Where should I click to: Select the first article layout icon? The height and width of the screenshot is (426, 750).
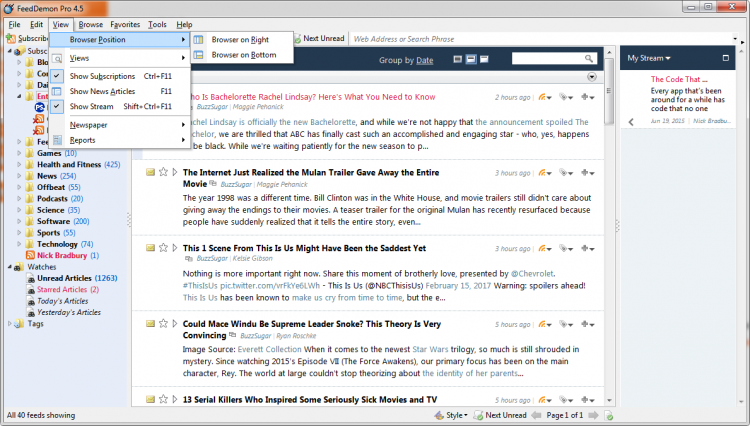458,59
